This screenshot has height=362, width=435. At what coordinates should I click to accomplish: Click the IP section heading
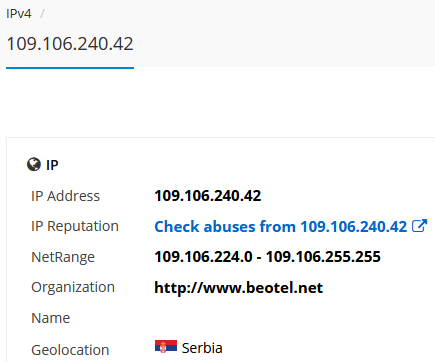click(52, 165)
